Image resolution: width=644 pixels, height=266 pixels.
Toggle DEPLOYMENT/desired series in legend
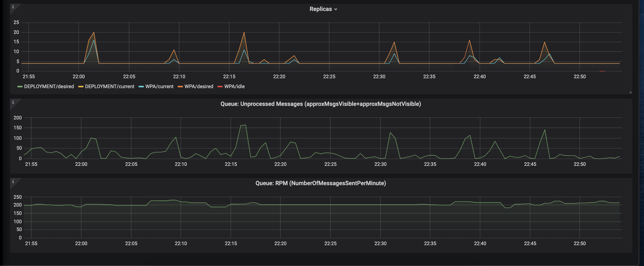(49, 86)
